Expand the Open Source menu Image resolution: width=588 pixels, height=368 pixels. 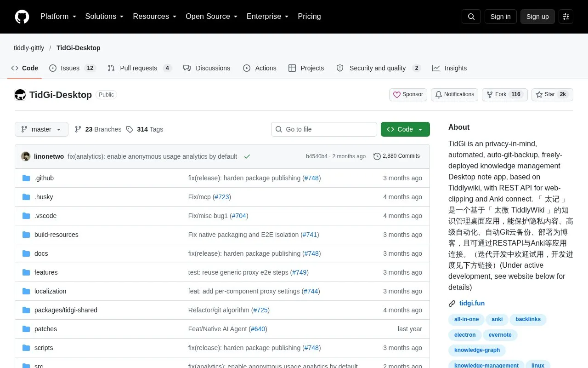pyautogui.click(x=212, y=17)
